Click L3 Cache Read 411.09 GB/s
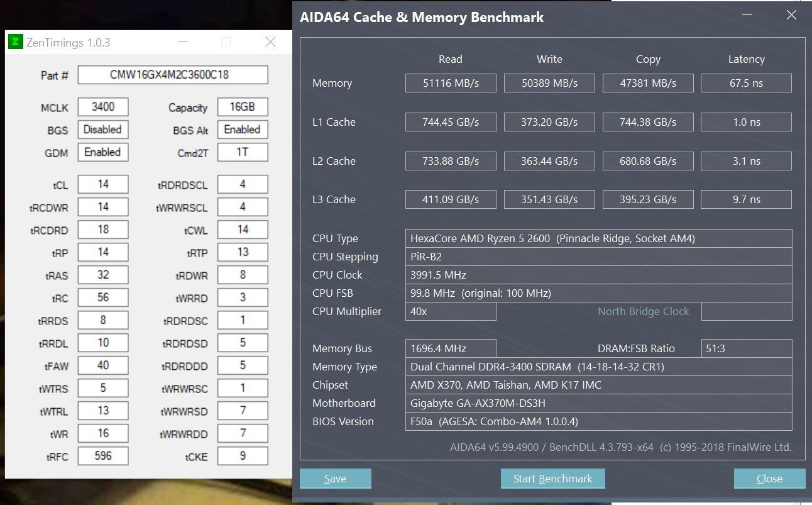812x505 pixels. (x=451, y=199)
